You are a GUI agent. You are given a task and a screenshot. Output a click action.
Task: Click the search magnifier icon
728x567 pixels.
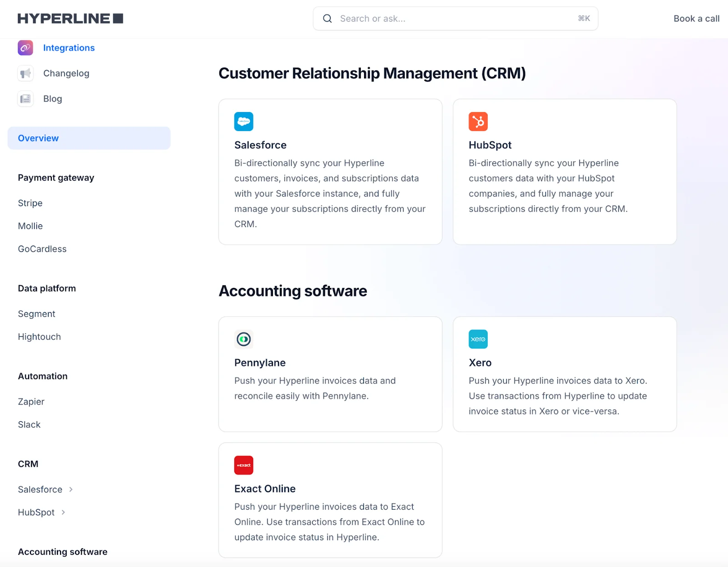tap(327, 19)
